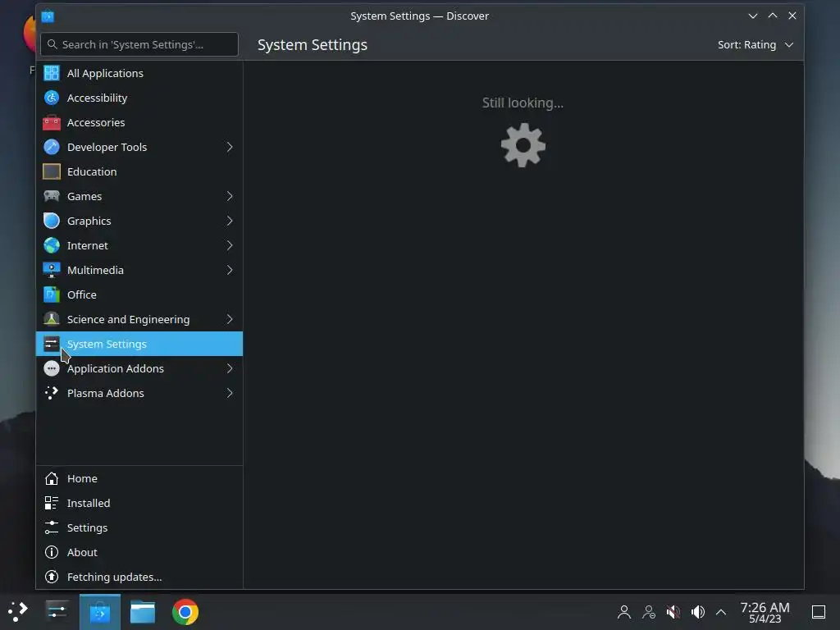Select the Office category label
The width and height of the screenshot is (840, 630).
81,294
